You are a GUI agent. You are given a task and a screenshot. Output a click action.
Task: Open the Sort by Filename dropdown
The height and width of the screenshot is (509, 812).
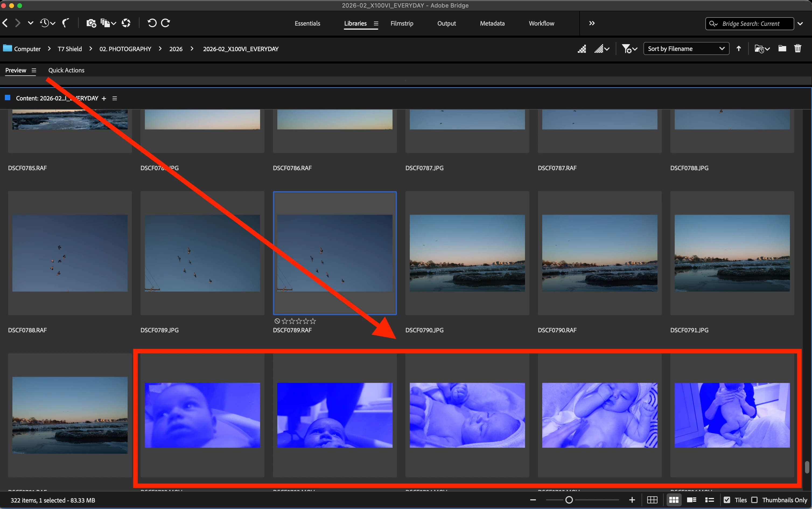[x=686, y=49]
